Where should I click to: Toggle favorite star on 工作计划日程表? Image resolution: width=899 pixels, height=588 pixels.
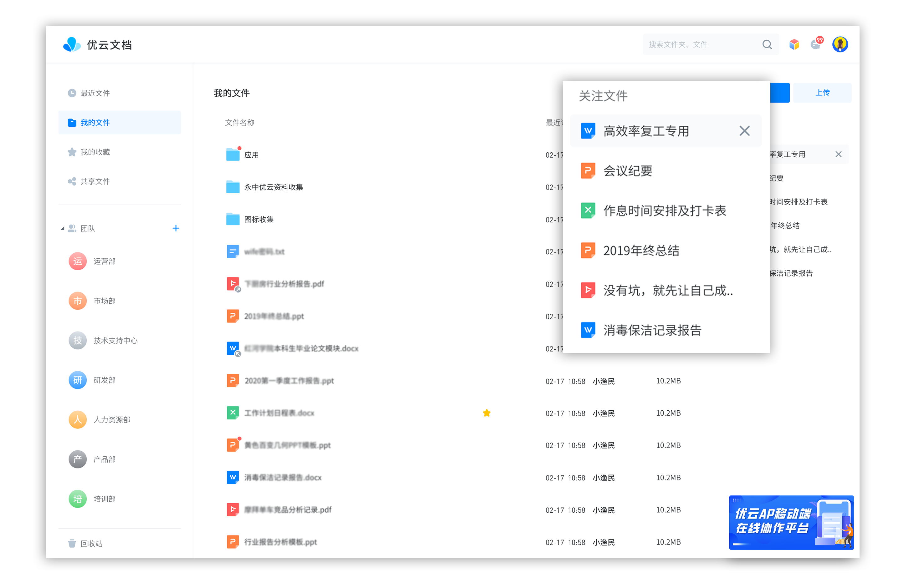click(486, 413)
